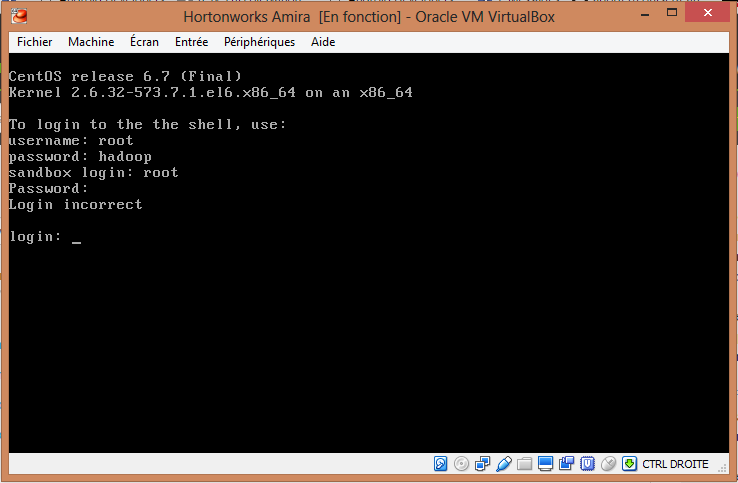Click the window resize grip in status bar
The image size is (738, 483).
pos(722,467)
